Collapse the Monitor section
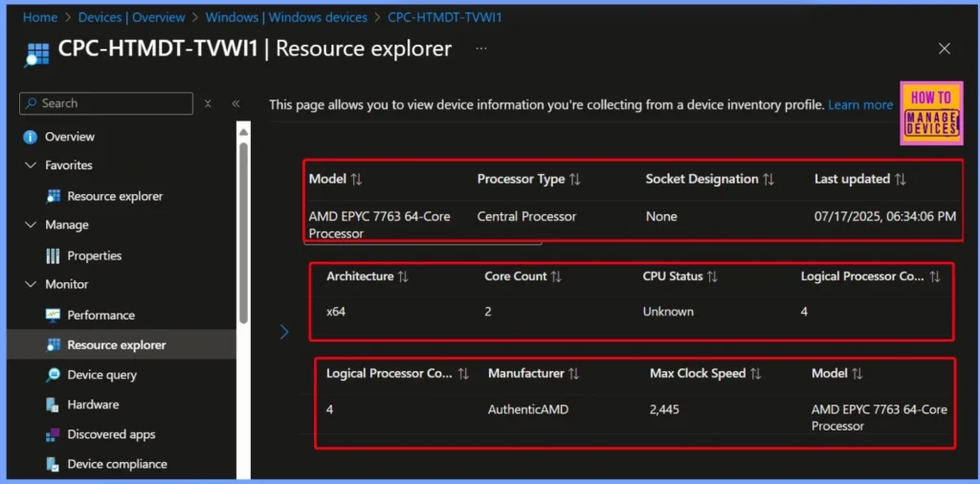Screen dimensions: 980x484 pos(30,284)
